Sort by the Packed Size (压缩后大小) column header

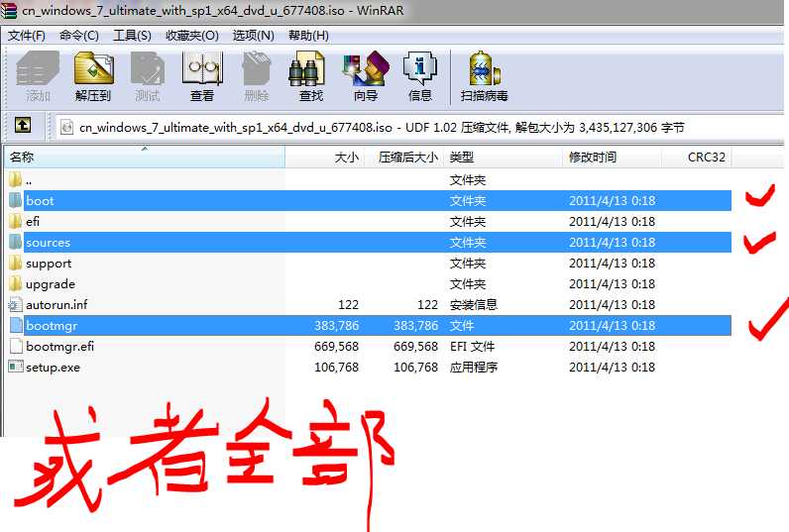coord(403,157)
